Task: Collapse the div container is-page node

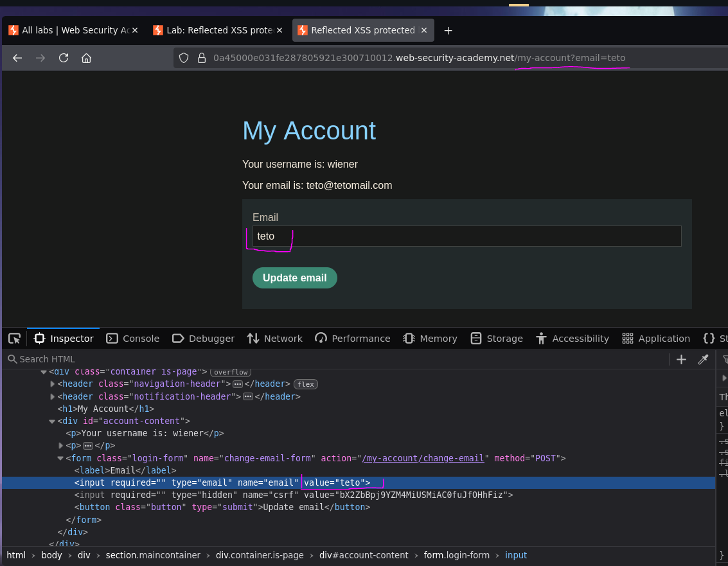Action: tap(44, 372)
